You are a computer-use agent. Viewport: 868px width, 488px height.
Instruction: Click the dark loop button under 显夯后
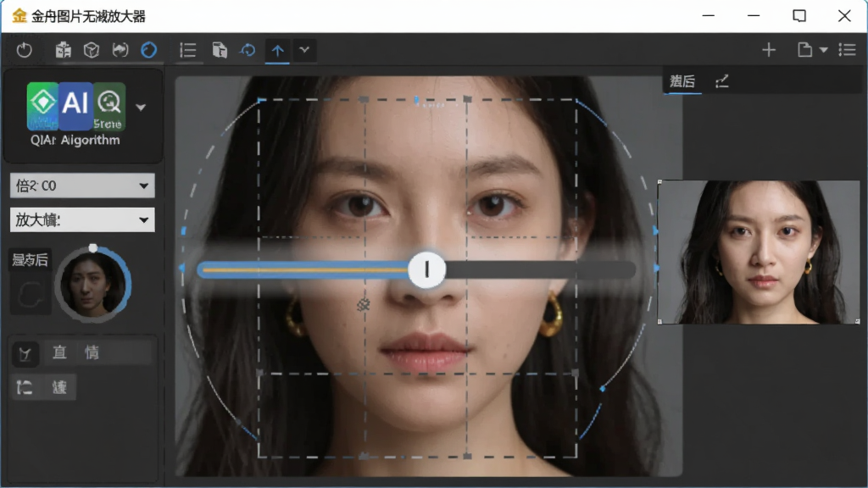(31, 295)
